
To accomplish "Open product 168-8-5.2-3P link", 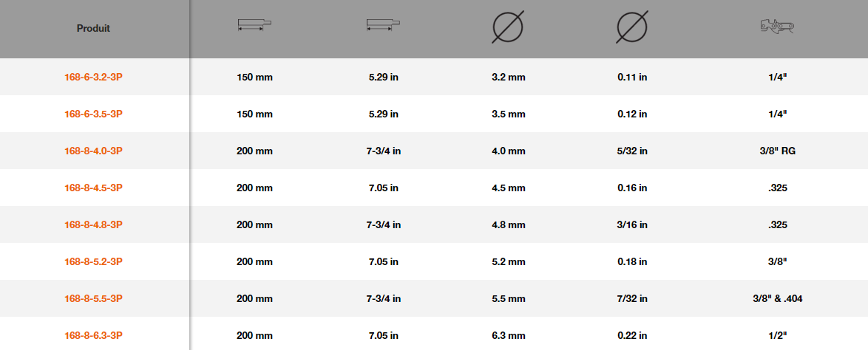I will pyautogui.click(x=94, y=261).
